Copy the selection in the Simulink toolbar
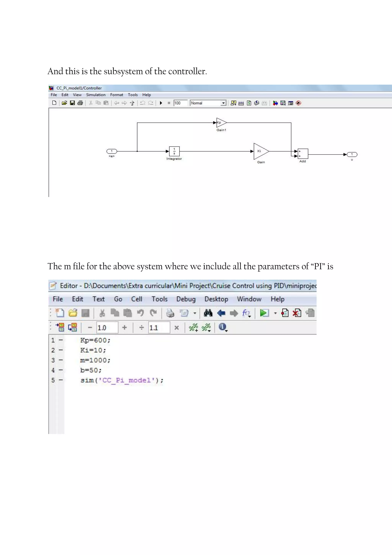Image resolution: width=392 pixels, height=555 pixels. click(x=98, y=103)
